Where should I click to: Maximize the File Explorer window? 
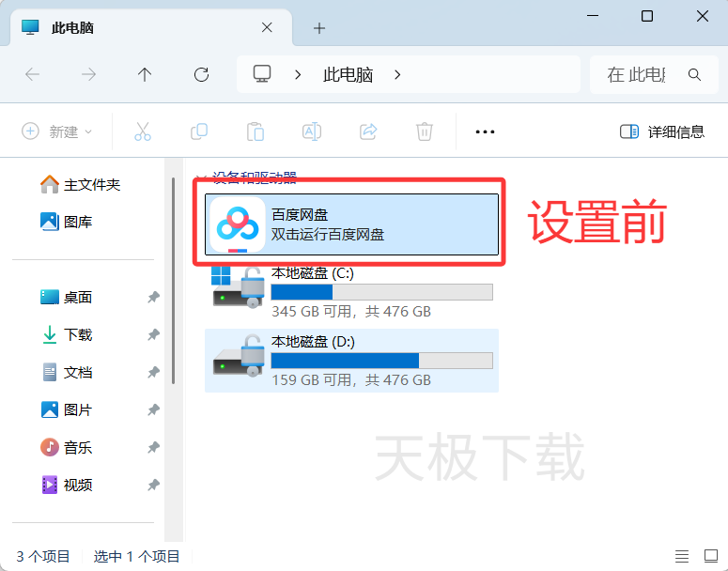[x=647, y=16]
